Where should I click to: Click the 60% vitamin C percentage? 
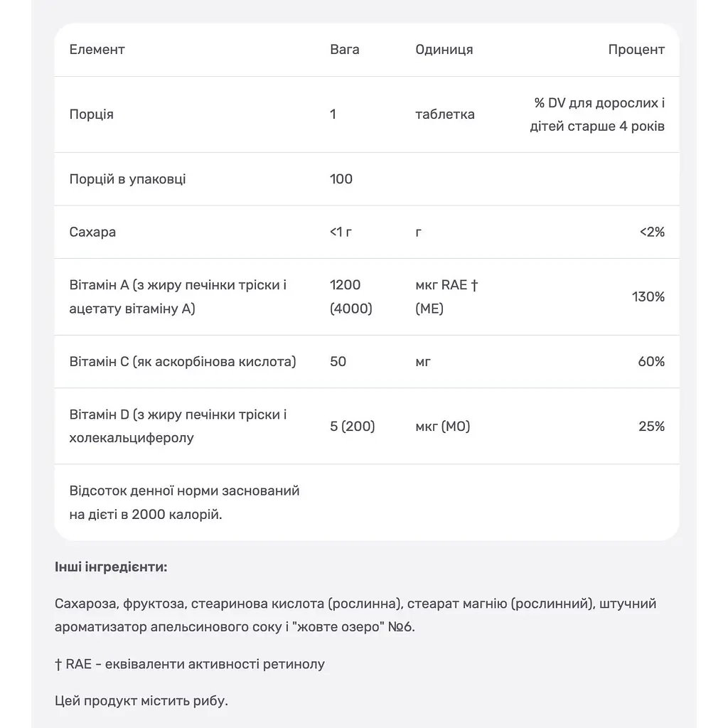tap(651, 362)
